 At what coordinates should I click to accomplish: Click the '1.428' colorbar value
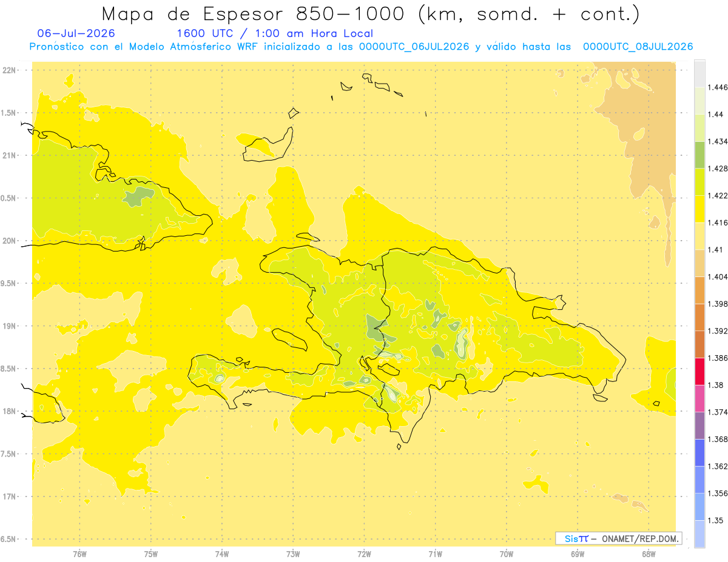719,169
